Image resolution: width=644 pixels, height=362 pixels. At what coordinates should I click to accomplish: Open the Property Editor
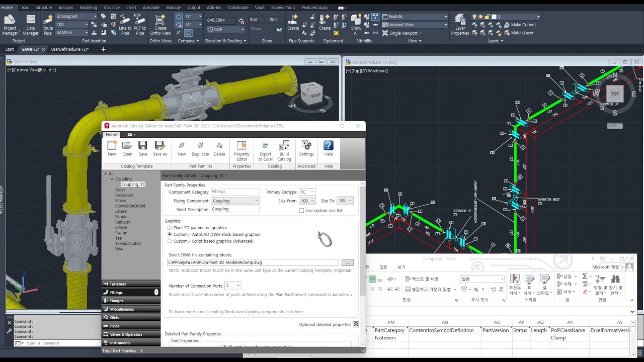click(242, 151)
